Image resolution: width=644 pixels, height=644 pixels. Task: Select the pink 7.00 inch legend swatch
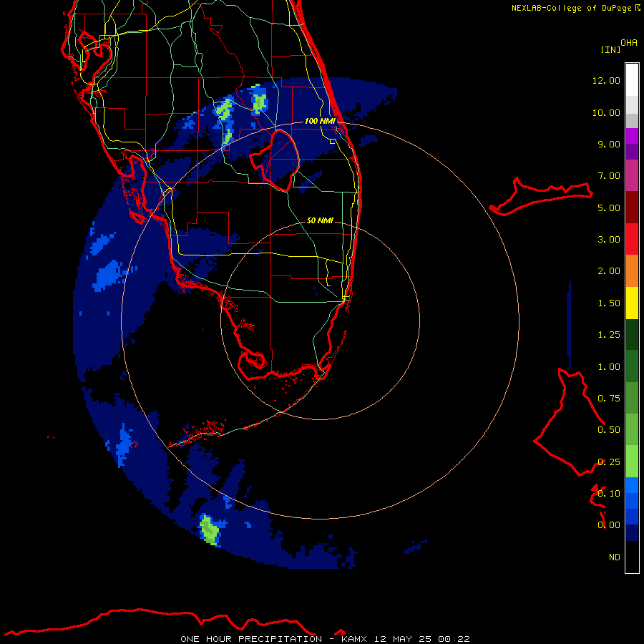(632, 175)
